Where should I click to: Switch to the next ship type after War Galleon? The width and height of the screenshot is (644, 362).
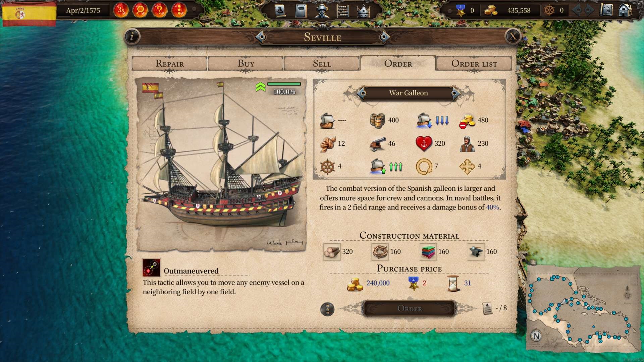(x=455, y=93)
